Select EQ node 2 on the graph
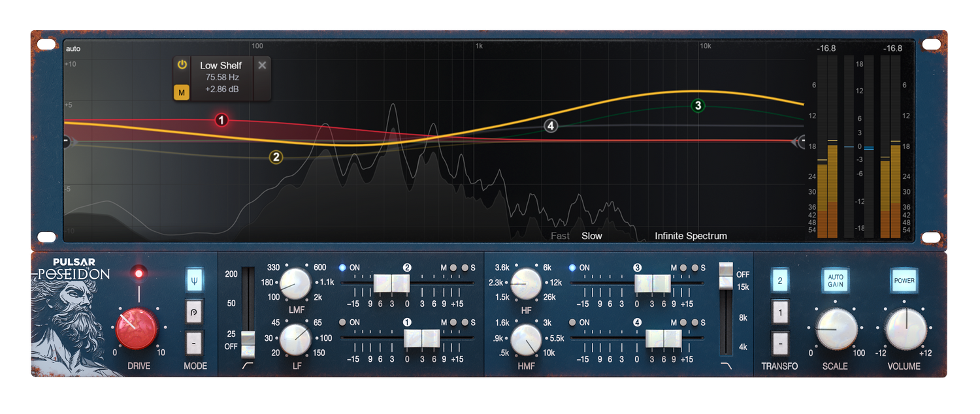Screen dimensions: 980x414 coord(276,157)
